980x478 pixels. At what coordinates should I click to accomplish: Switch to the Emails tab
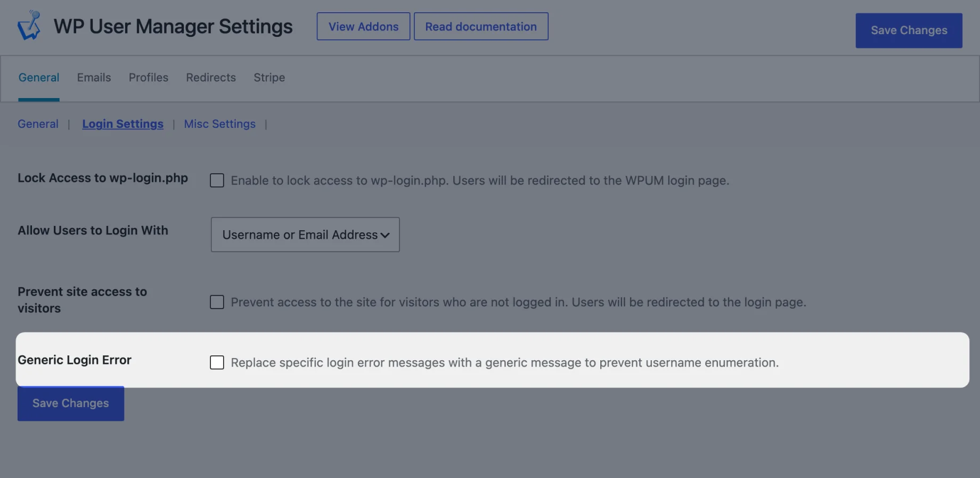(94, 78)
